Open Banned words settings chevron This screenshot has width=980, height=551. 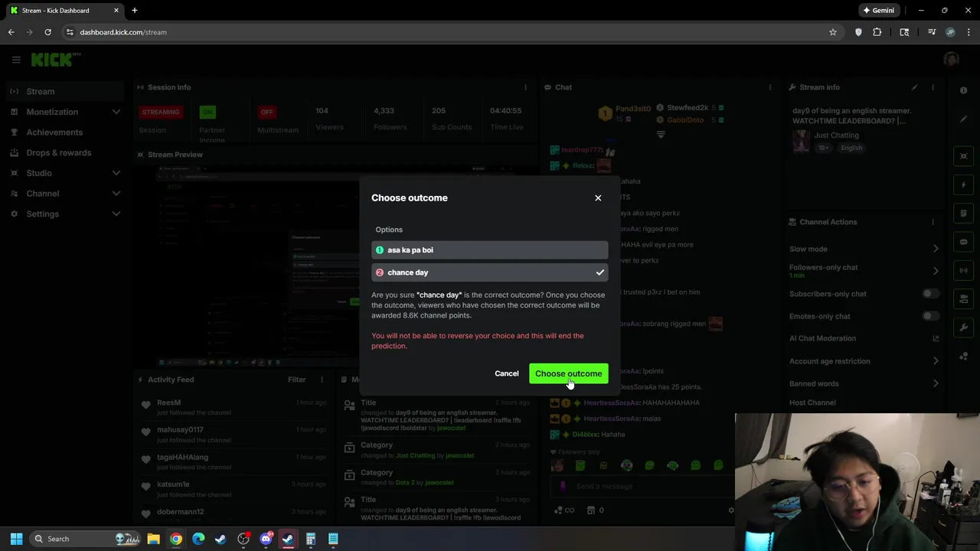point(936,383)
